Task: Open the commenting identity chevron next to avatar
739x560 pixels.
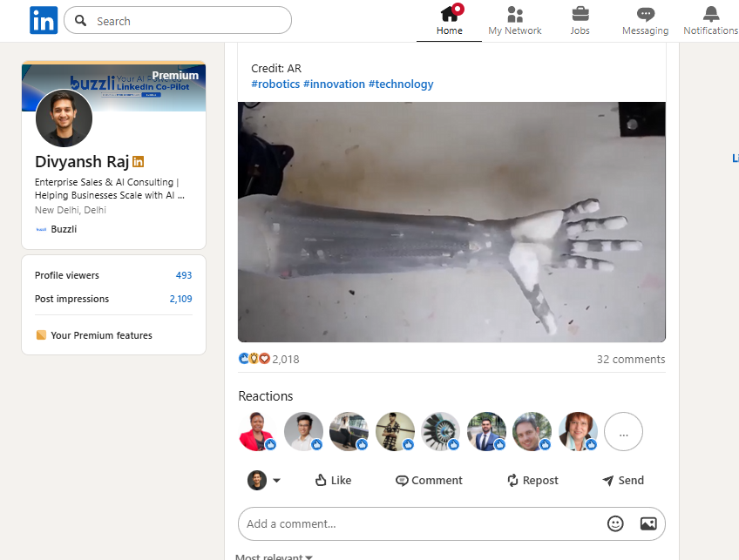Action: [277, 480]
